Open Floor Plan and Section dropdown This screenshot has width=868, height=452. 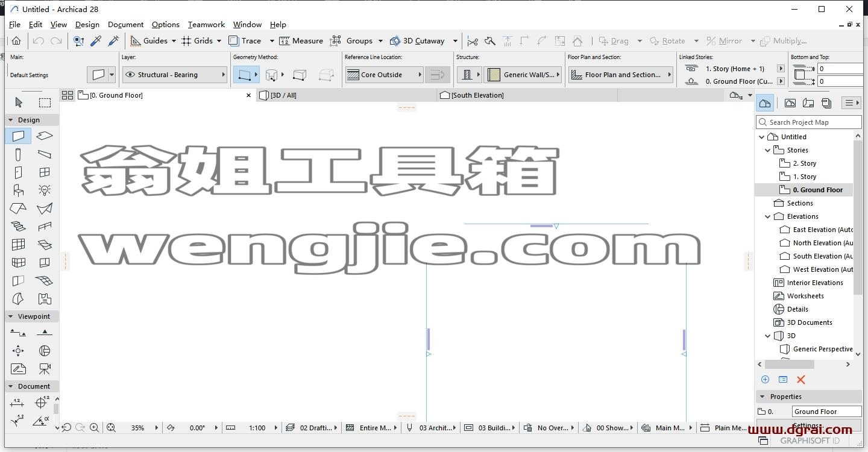pos(622,75)
